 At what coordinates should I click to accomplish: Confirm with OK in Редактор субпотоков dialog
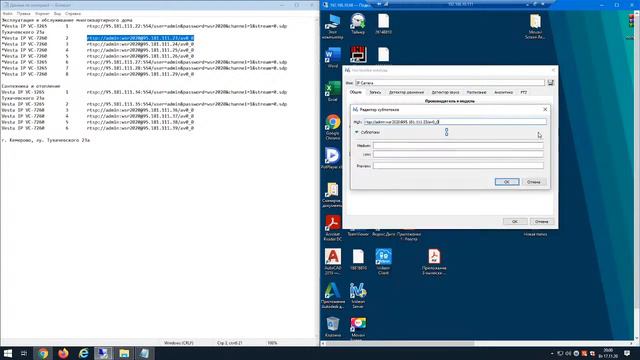click(x=507, y=182)
